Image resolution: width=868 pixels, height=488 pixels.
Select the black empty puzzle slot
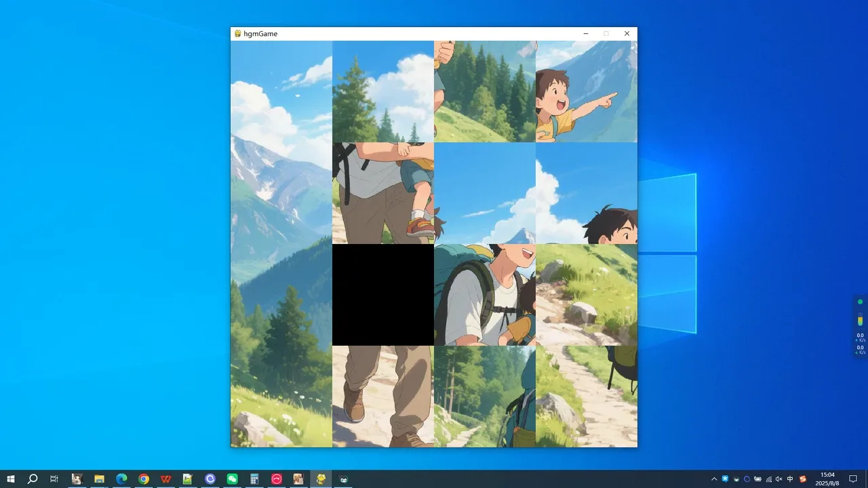pyautogui.click(x=383, y=295)
